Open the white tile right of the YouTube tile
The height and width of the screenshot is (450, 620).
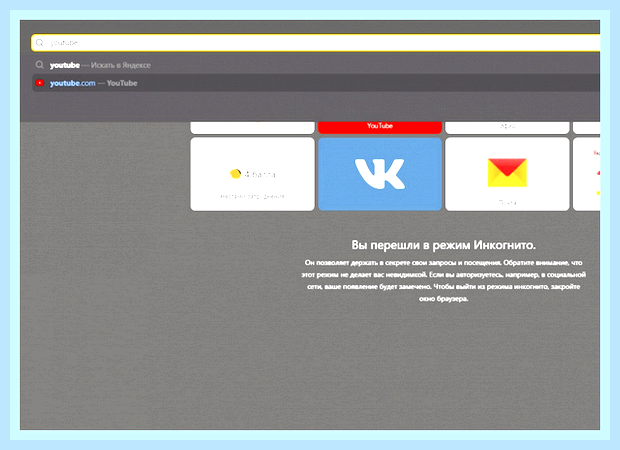pyautogui.click(x=507, y=127)
